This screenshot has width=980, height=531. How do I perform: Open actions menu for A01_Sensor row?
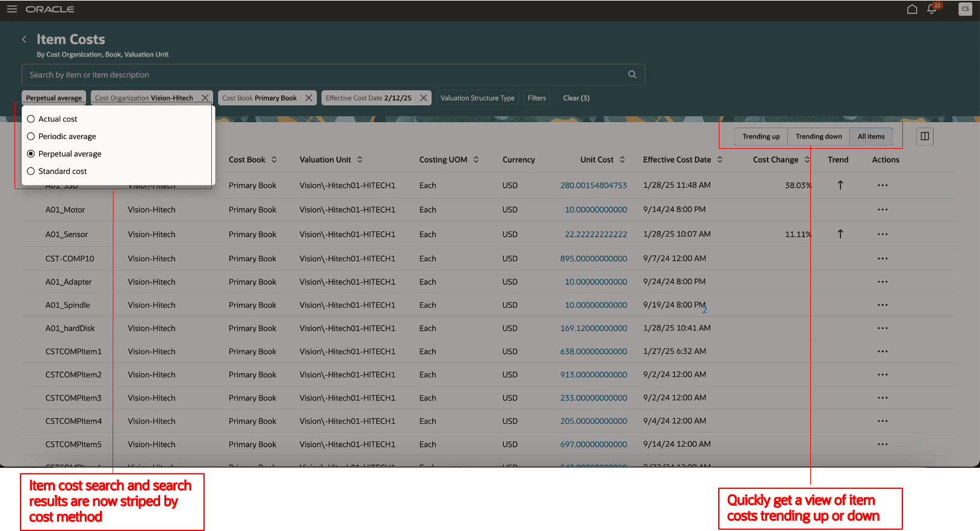pos(882,234)
